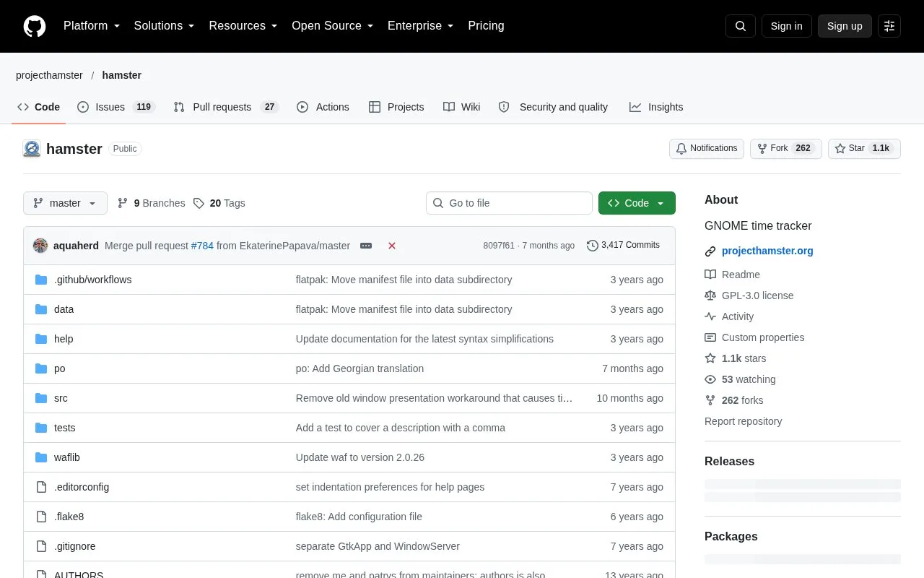Open 'po: Add Georgian translation' commit

pyautogui.click(x=359, y=368)
